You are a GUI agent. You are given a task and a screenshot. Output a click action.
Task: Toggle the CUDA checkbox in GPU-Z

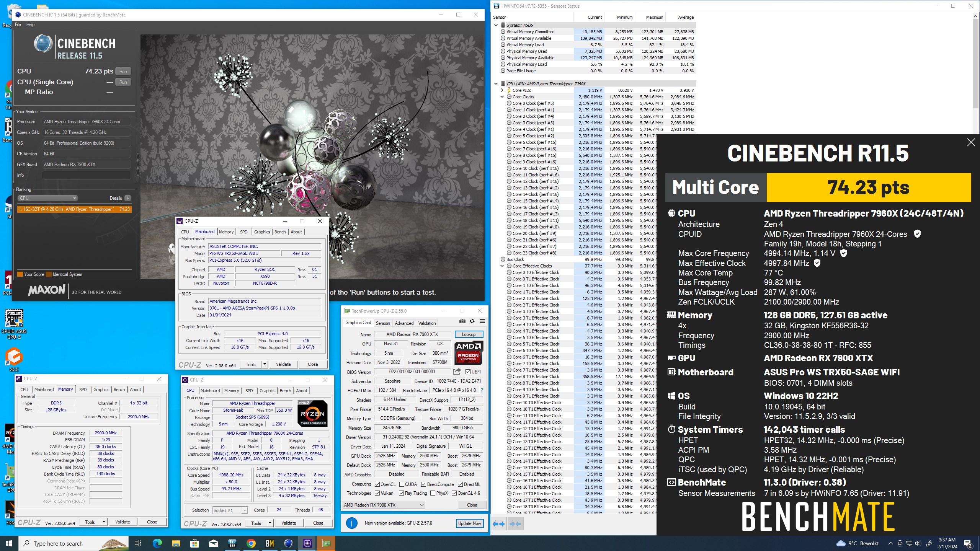click(402, 484)
